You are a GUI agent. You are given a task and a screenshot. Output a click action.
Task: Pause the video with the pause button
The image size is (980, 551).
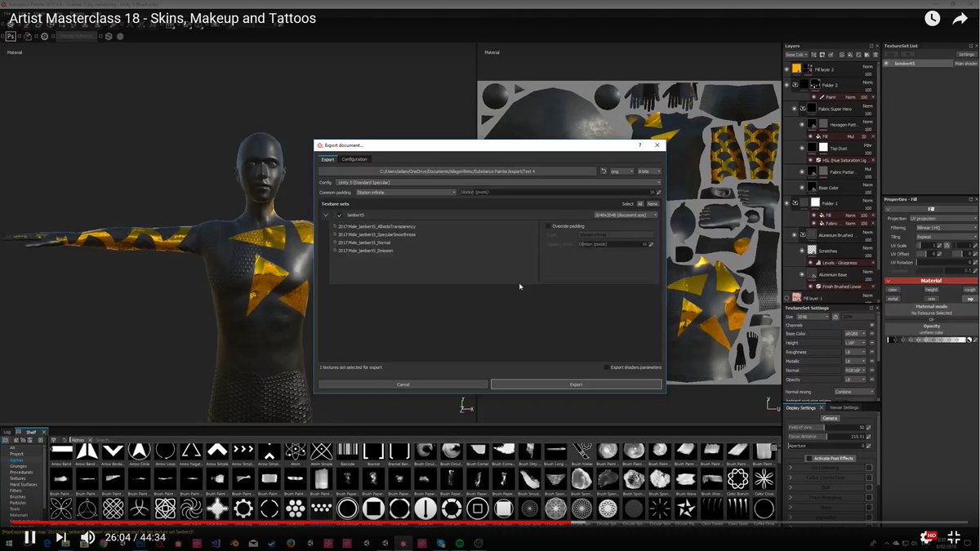tap(29, 537)
